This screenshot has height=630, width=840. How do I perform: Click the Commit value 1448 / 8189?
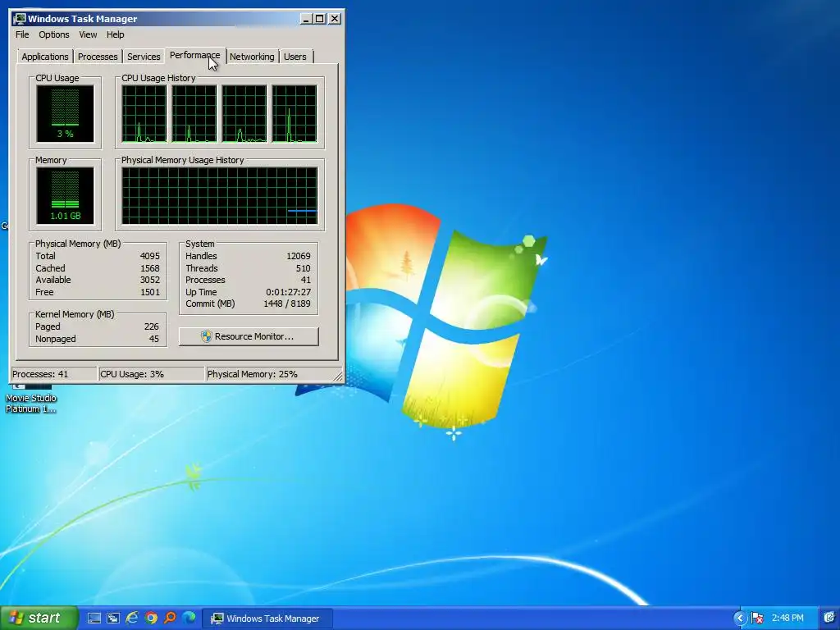(x=287, y=304)
